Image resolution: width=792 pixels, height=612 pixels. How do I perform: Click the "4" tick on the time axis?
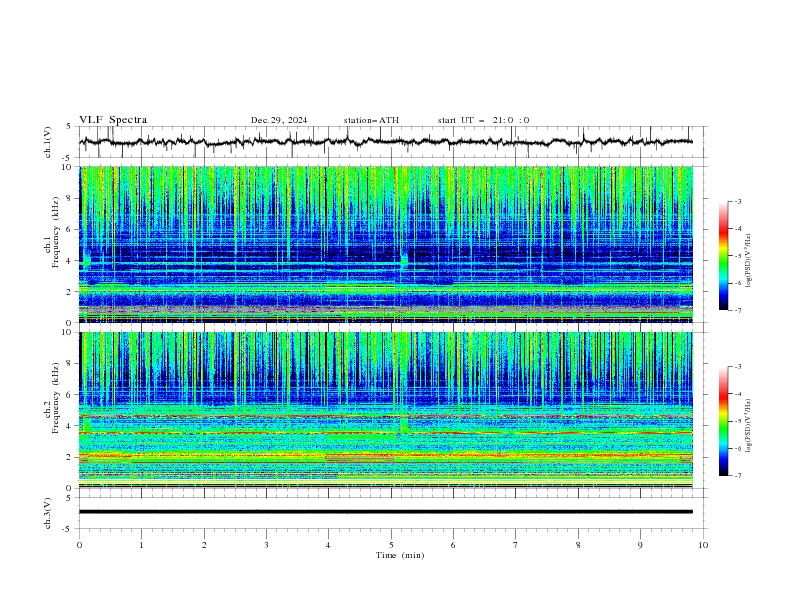(x=328, y=545)
